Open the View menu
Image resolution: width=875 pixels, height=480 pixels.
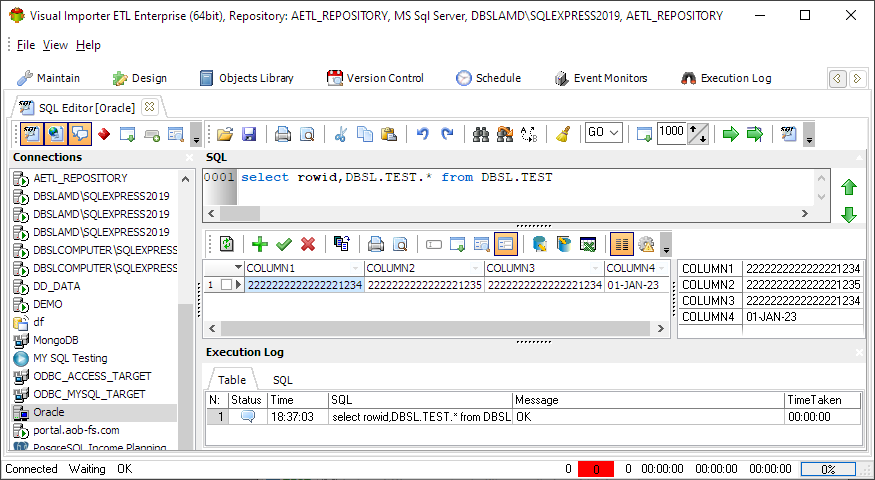coord(55,45)
